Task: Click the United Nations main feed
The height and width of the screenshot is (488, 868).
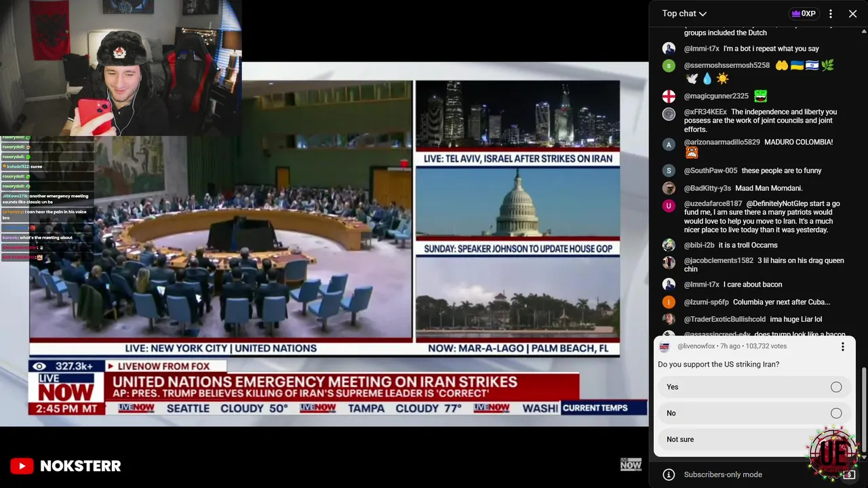Action: tap(220, 210)
